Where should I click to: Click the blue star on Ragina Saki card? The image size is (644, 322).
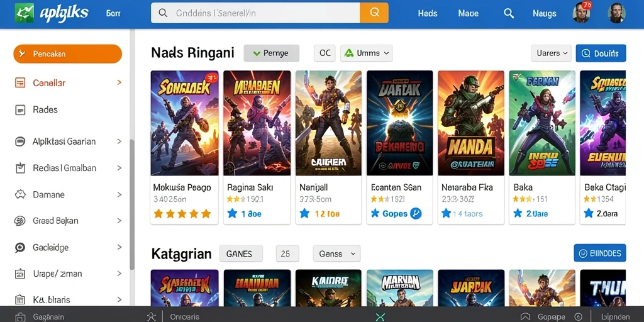click(233, 214)
